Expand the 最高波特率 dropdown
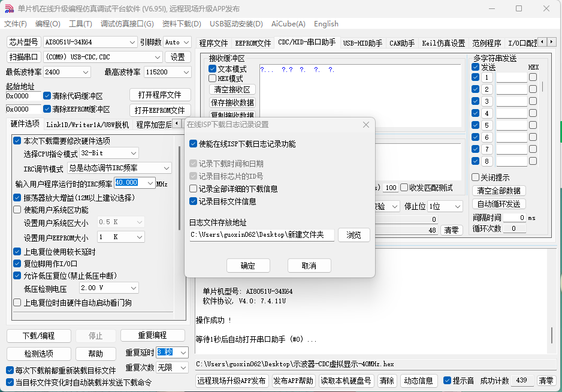This screenshot has height=392, width=562. coord(186,72)
